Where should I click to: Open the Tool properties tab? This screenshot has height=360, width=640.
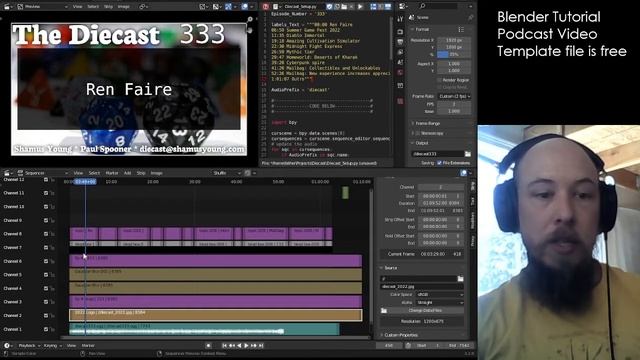[400, 19]
